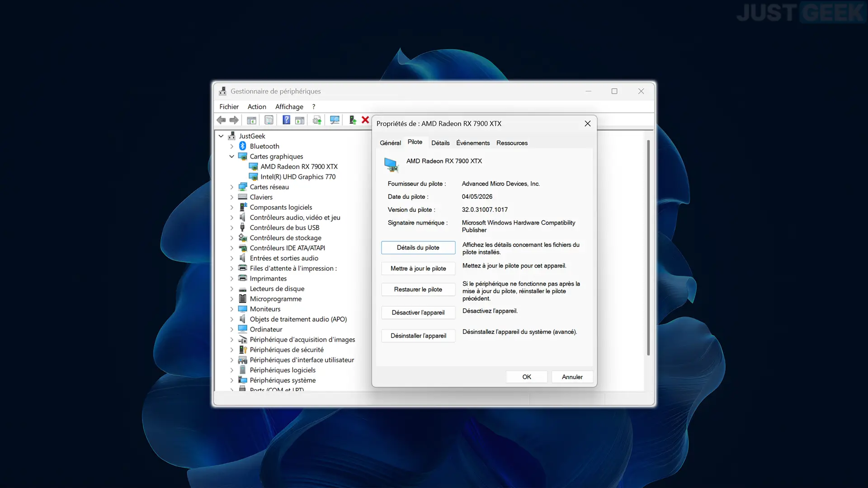Open the Affichage menu
This screenshot has width=868, height=488.
[x=289, y=107]
